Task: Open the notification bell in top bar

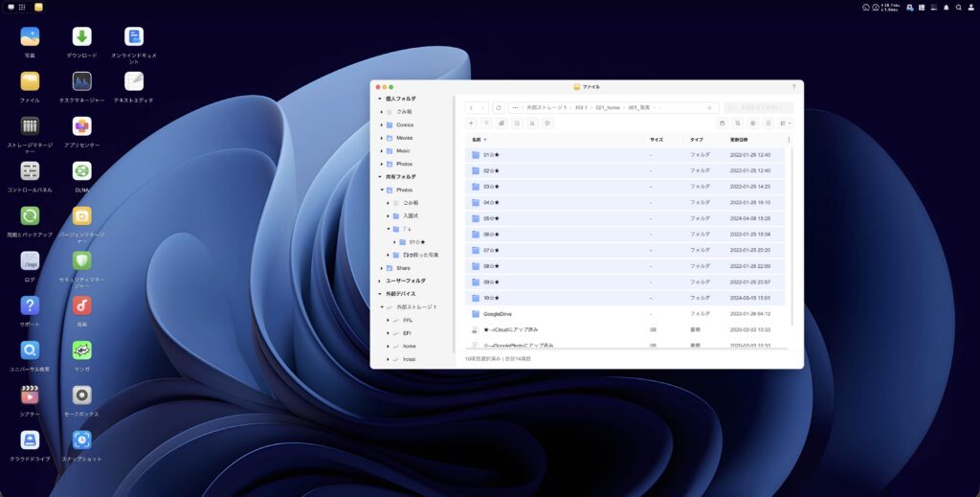Action: tap(946, 7)
